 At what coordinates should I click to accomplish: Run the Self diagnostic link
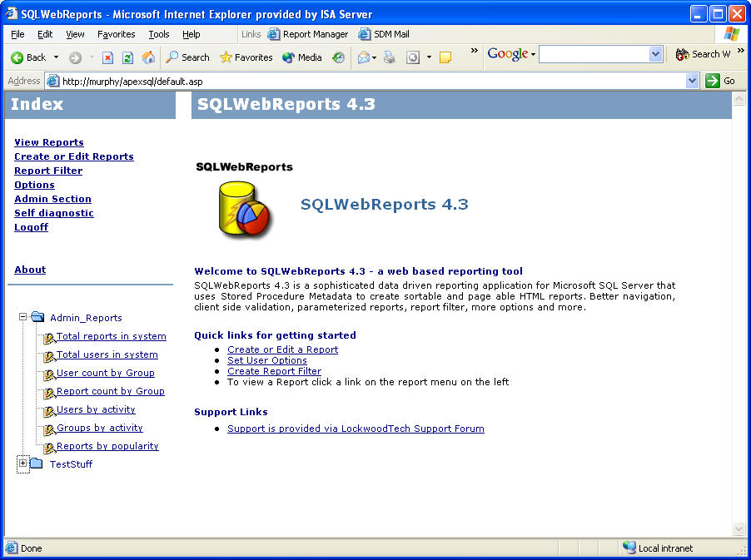pyautogui.click(x=54, y=213)
